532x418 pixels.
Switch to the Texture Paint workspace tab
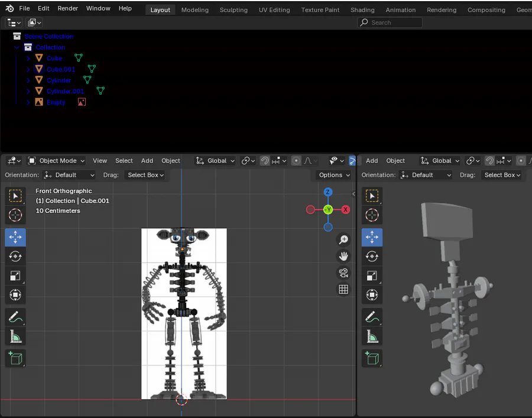coord(320,10)
